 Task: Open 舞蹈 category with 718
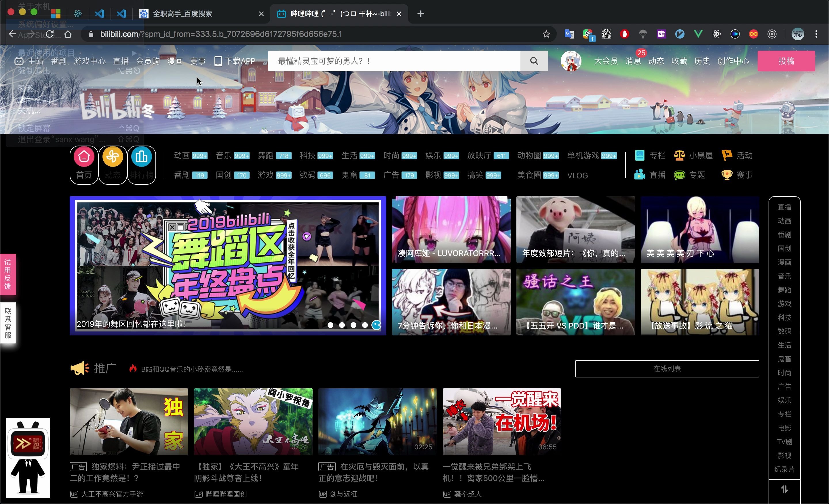tap(275, 155)
